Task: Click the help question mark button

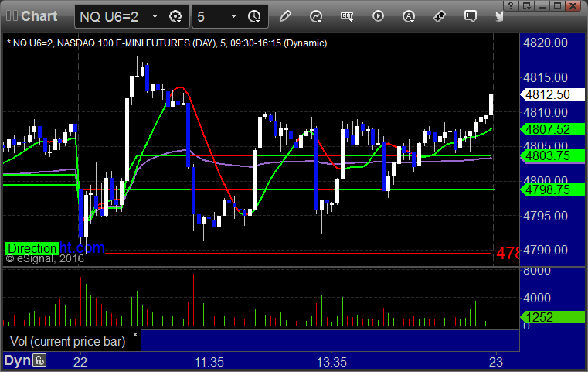Action: 511,5
